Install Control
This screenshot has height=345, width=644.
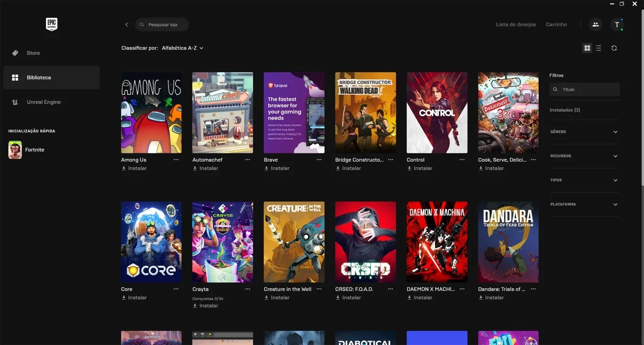[420, 168]
